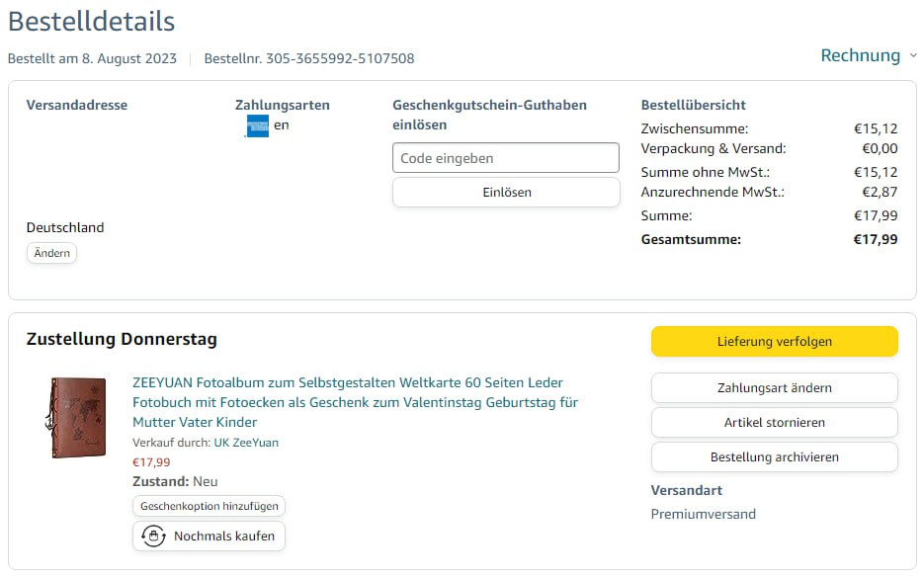This screenshot has height=578, width=924.
Task: Open the Rechnung invoice dropdown
Action: click(860, 56)
